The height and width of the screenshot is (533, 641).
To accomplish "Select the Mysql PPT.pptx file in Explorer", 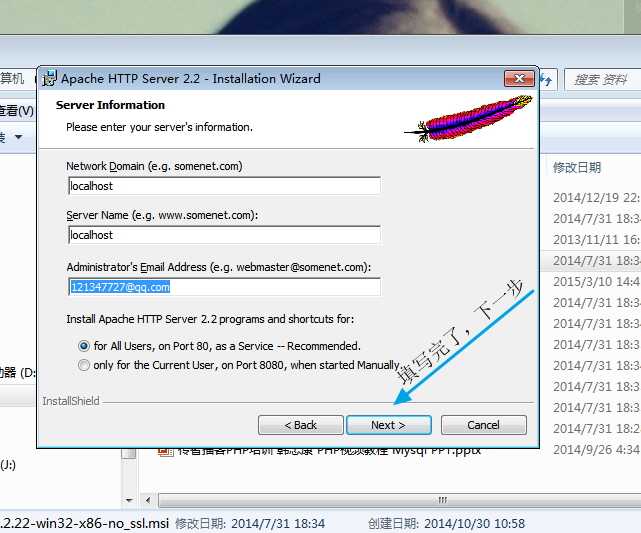I will (x=329, y=452).
